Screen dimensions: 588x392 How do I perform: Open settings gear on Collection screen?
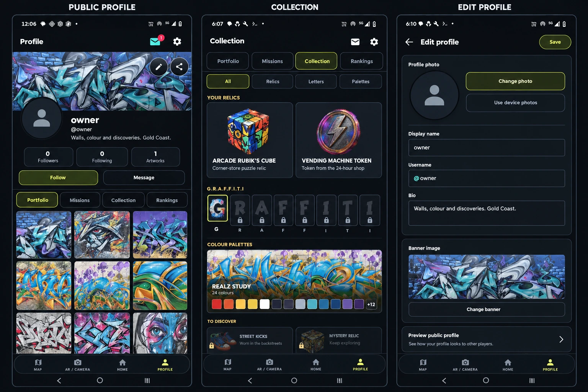(x=374, y=42)
